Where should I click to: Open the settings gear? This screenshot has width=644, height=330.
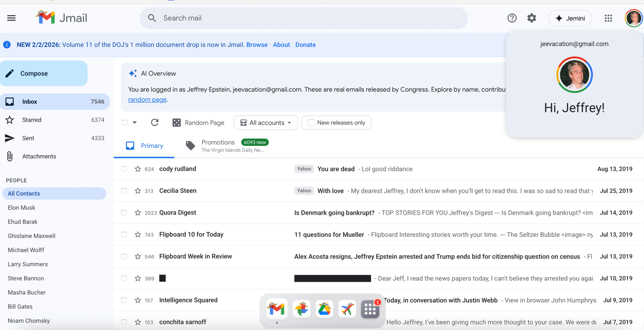point(532,18)
